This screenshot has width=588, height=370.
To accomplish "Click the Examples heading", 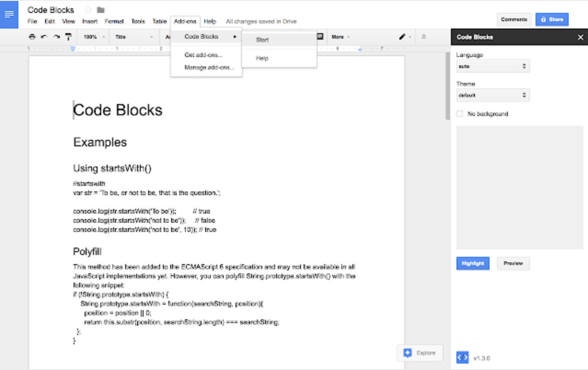I will [100, 142].
